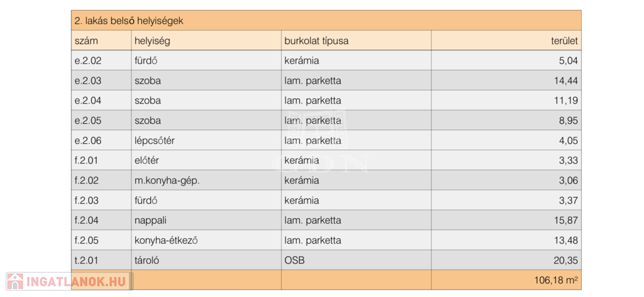Viewport: 644px width, 297px height.
Task: Select the 'nappali' room cell
Action: [149, 220]
